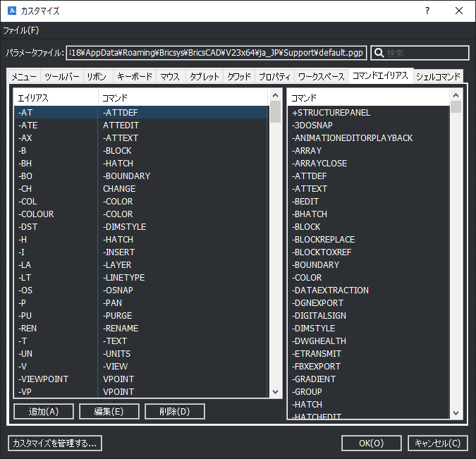The width and height of the screenshot is (476, 459).
Task: Click command list scroll-down arrow
Action: point(456,413)
